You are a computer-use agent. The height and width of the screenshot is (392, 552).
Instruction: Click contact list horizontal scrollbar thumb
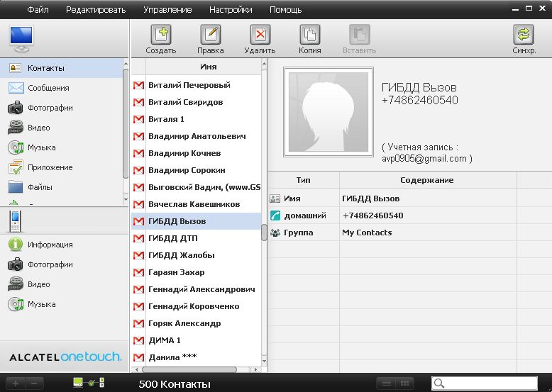tap(189, 369)
